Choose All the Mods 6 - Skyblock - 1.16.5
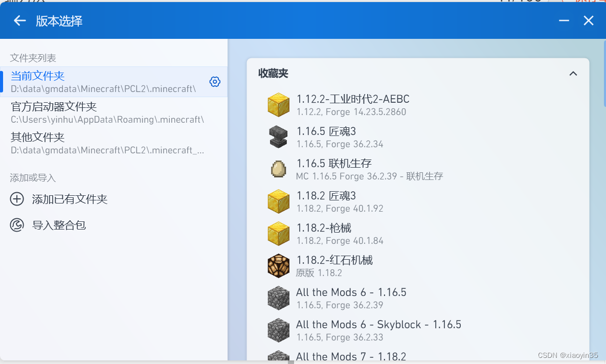 coord(418,330)
